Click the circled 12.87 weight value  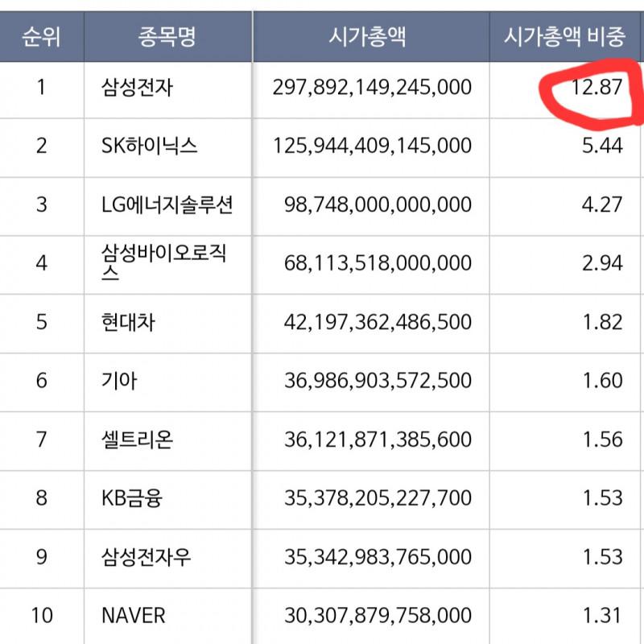597,87
